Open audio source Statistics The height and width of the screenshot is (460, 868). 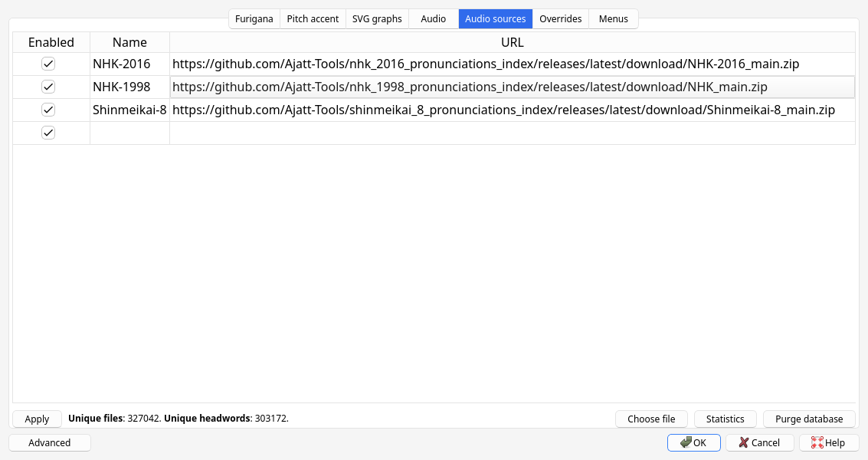pyautogui.click(x=725, y=419)
